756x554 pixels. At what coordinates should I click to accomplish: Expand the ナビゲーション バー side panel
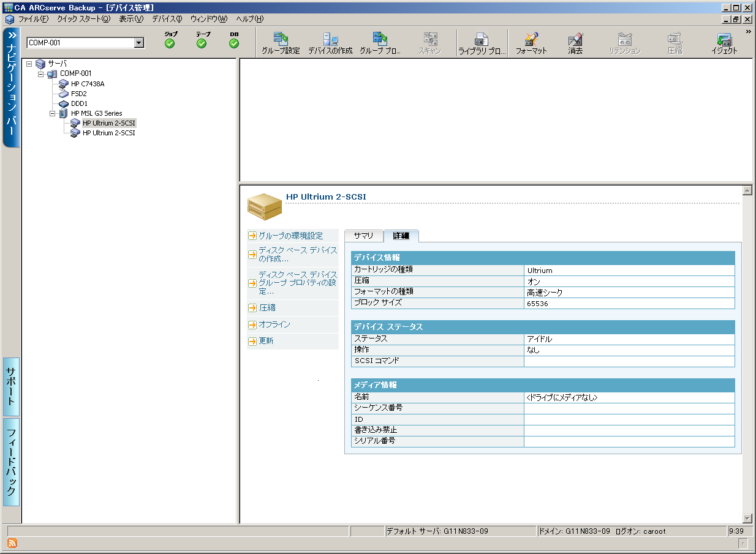click(11, 36)
